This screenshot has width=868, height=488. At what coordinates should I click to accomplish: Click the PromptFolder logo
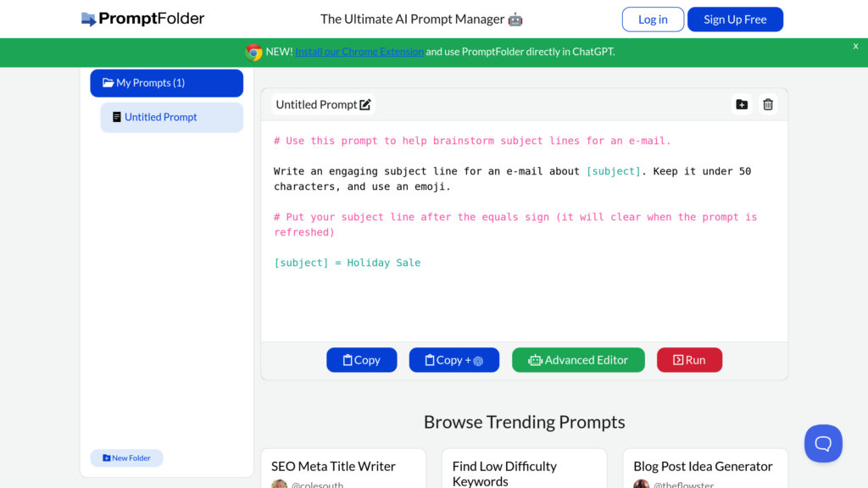click(142, 19)
